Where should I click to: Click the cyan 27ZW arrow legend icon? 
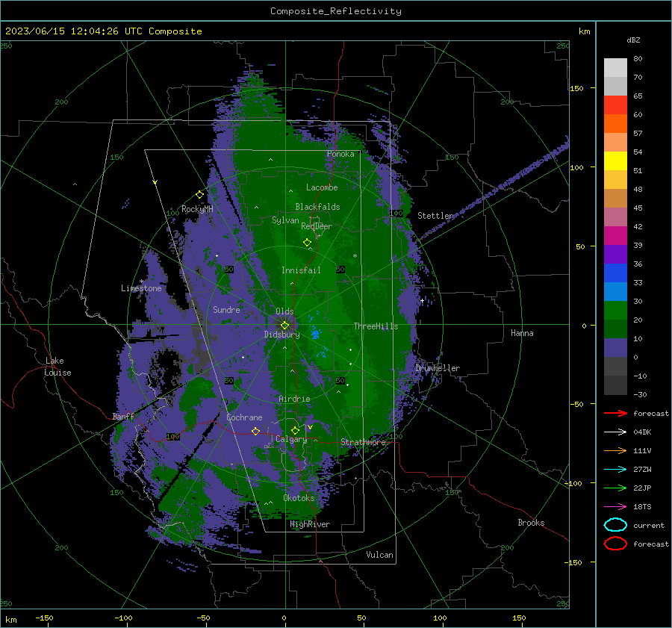[615, 470]
